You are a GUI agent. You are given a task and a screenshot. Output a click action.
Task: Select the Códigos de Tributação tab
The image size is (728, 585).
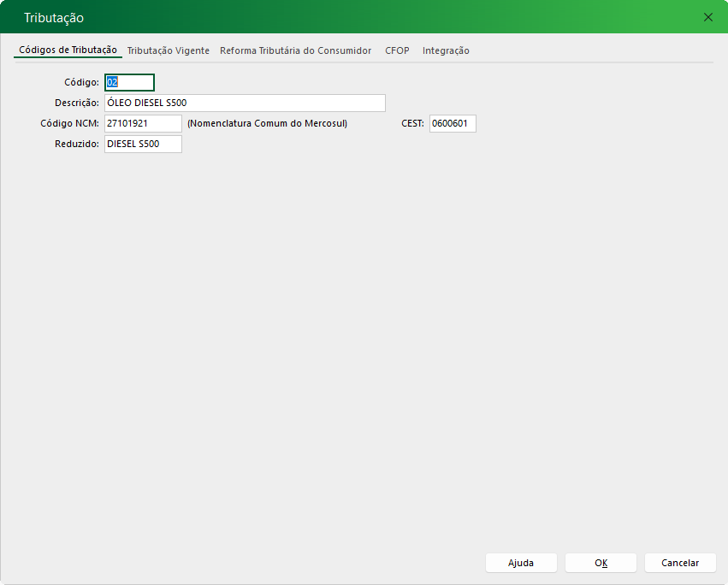[x=68, y=50]
